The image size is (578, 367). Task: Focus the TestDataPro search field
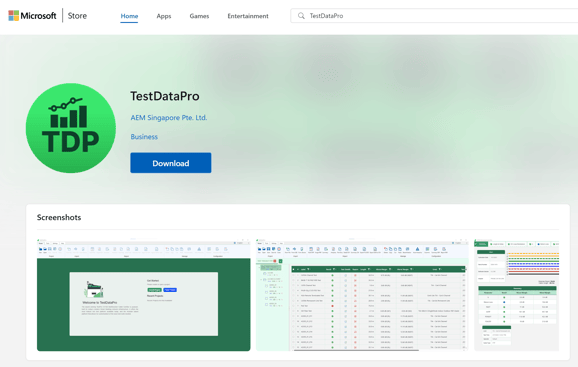point(434,16)
